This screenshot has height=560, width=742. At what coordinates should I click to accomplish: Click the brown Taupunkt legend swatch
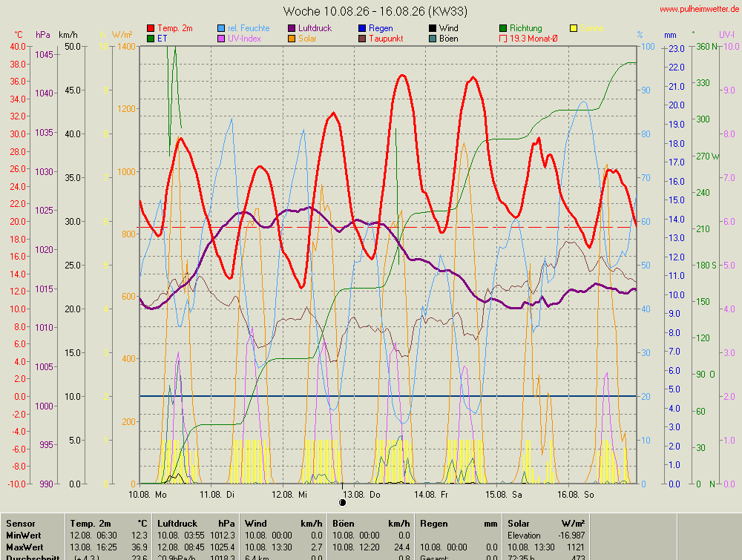pos(362,39)
